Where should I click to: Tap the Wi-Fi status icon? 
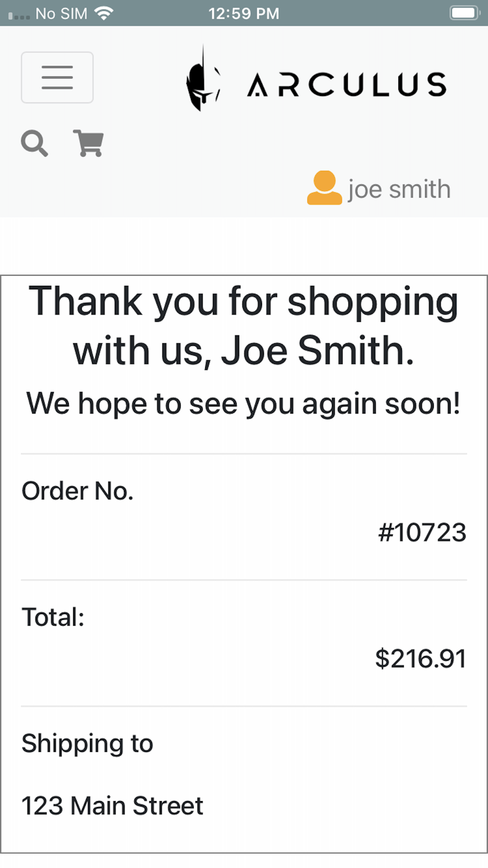[103, 13]
